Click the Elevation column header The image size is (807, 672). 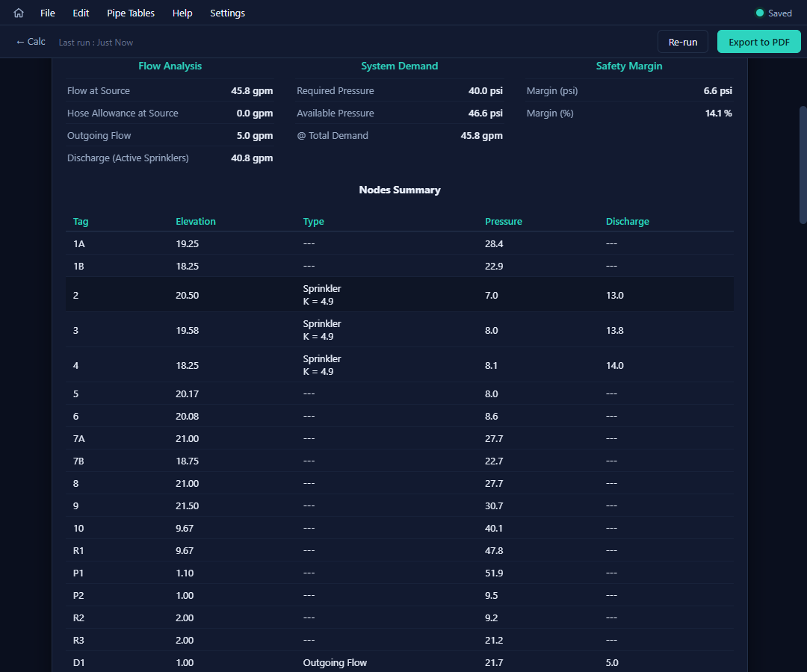196,221
